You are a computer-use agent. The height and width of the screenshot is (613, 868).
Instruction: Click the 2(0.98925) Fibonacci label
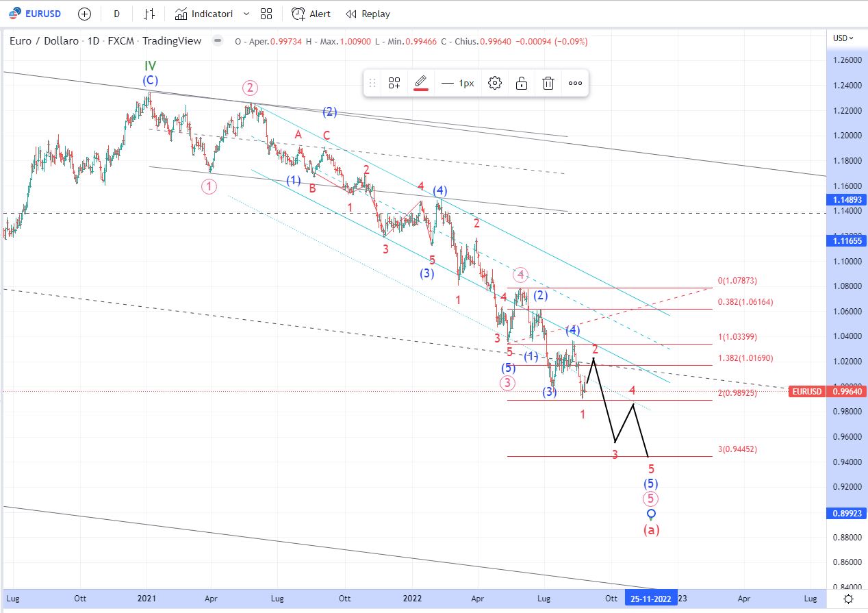(x=737, y=393)
